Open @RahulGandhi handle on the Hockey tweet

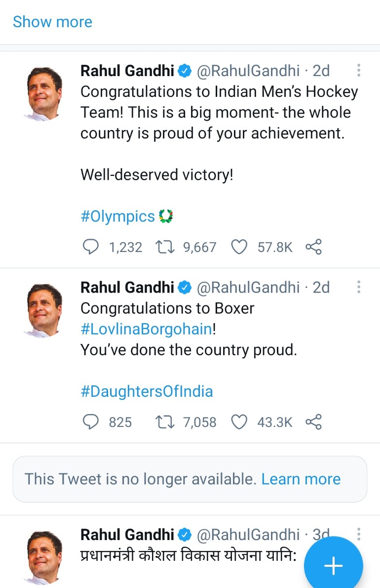(x=248, y=71)
